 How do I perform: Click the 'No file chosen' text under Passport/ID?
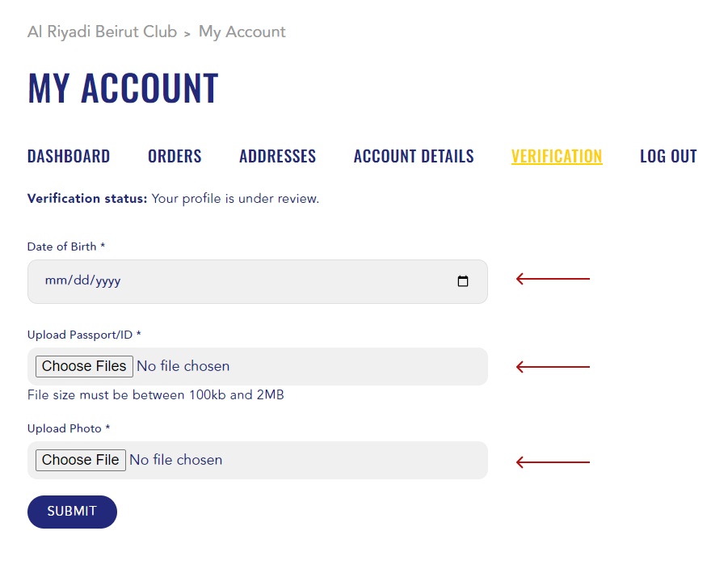(x=183, y=366)
